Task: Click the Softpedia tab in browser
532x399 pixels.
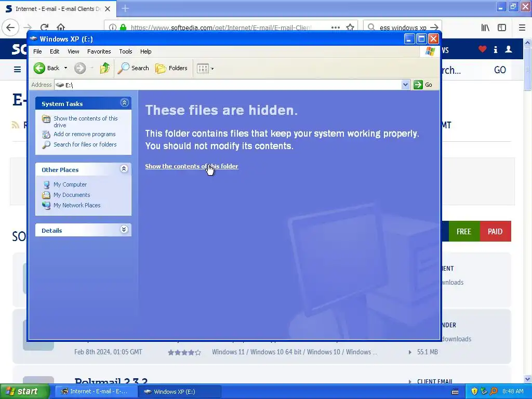Action: [x=58, y=9]
